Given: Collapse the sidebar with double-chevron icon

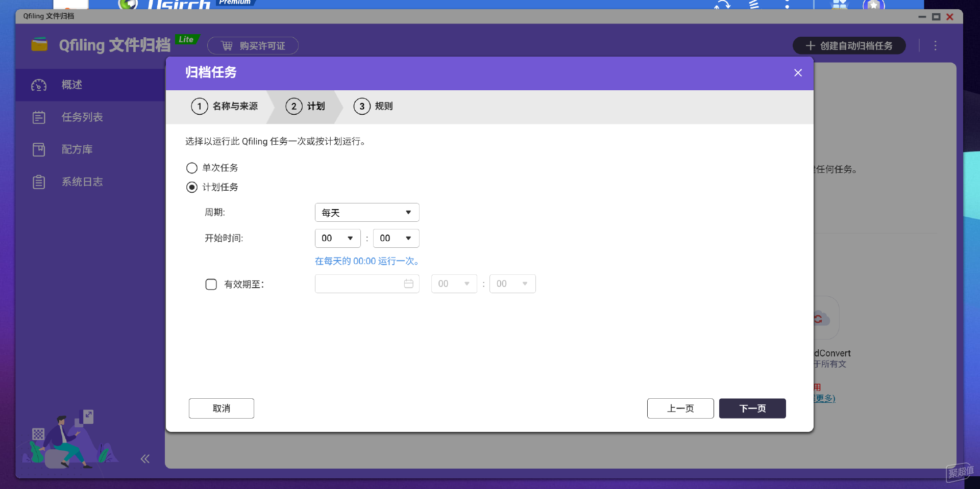Looking at the screenshot, I should [x=145, y=459].
